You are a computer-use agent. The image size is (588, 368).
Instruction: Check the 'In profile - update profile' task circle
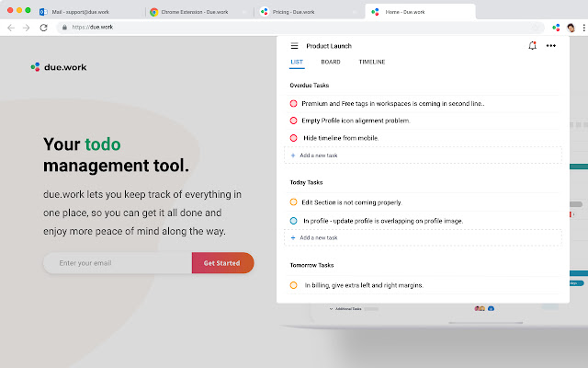pos(294,221)
